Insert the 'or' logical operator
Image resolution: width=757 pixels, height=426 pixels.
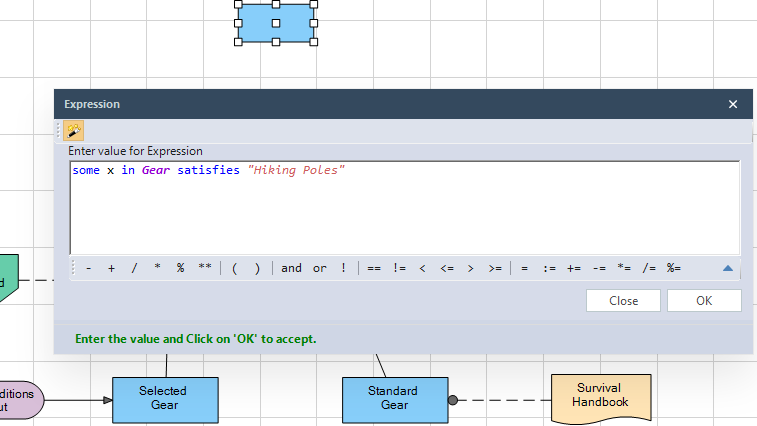click(320, 268)
